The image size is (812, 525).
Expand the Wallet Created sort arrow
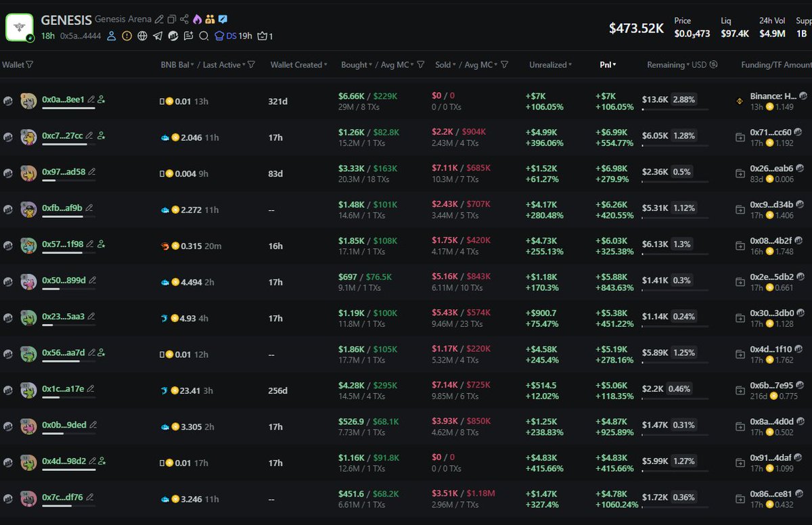click(325, 65)
